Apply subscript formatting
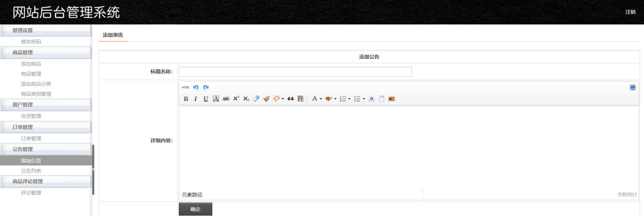This screenshot has height=216, width=644. pos(246,99)
